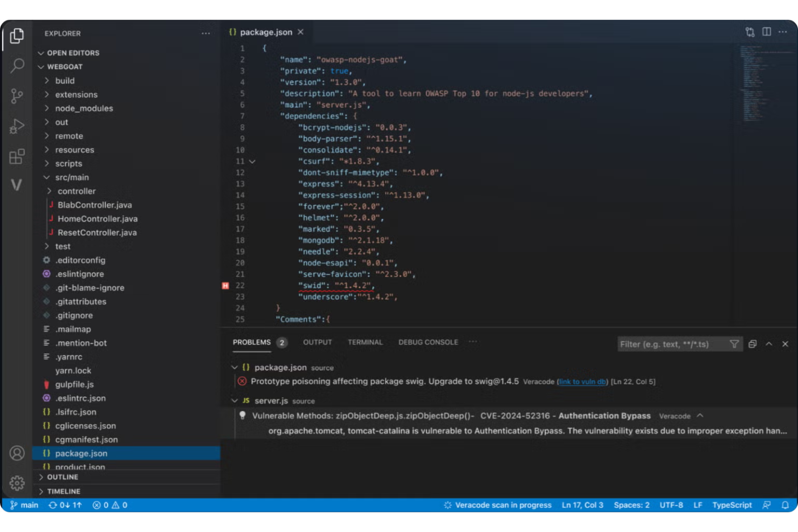Open the Search view icon
Viewport: 798px width, 532px height.
(x=17, y=66)
